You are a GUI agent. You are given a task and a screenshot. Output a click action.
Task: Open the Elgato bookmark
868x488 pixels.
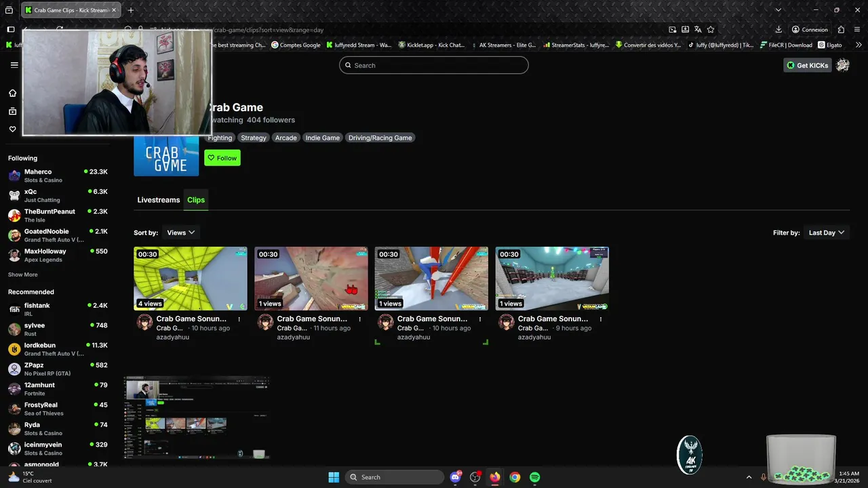830,45
